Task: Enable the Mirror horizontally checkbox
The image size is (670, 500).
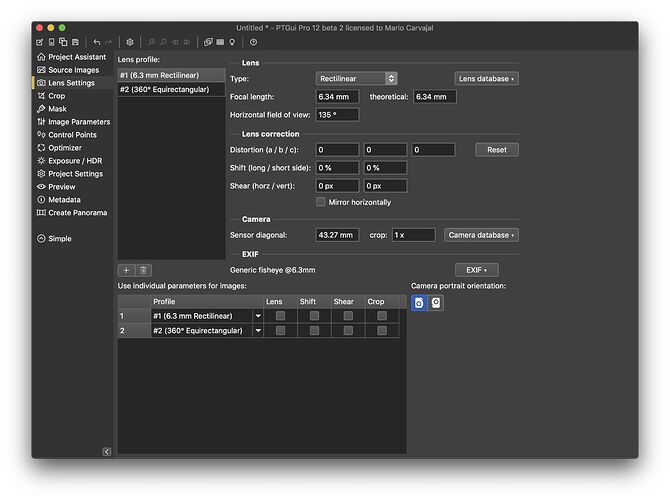Action: [320, 202]
